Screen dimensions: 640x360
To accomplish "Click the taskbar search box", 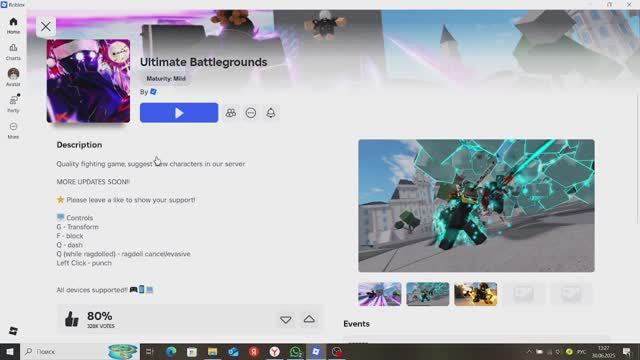I will (x=80, y=351).
